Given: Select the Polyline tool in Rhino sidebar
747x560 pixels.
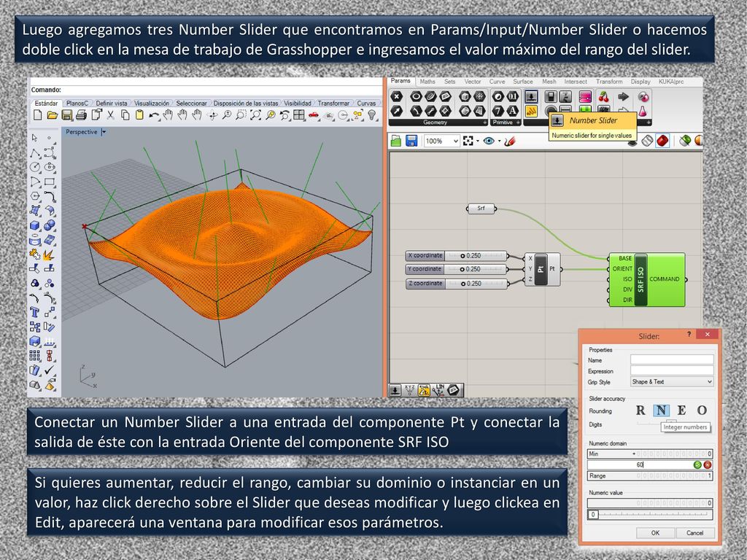Looking at the screenshot, I should 35,153.
